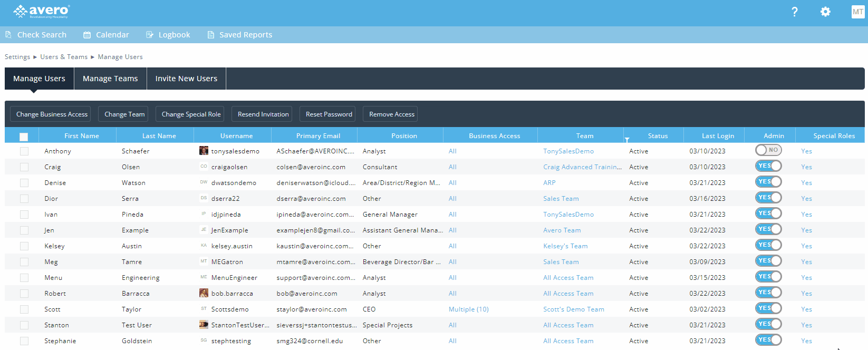Viewport: 868px width, 350px height.
Task: Click the Logbook pencil icon
Action: click(x=150, y=35)
